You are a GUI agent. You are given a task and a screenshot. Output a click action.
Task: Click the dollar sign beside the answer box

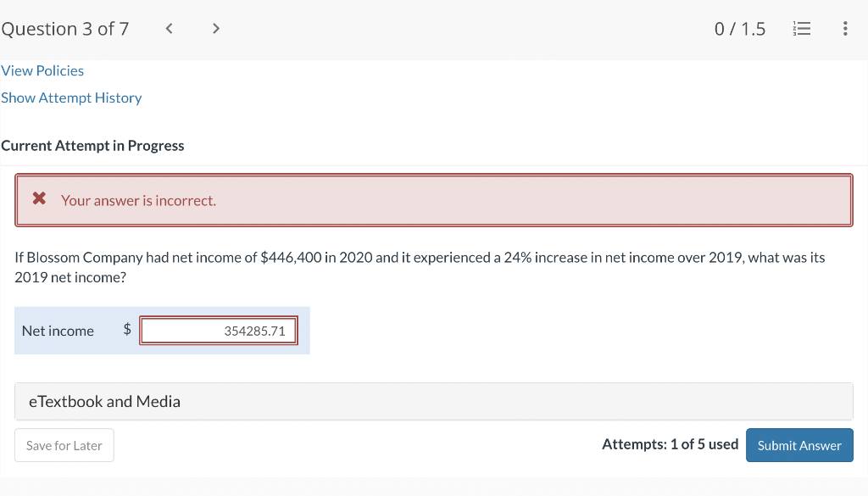pyautogui.click(x=127, y=330)
